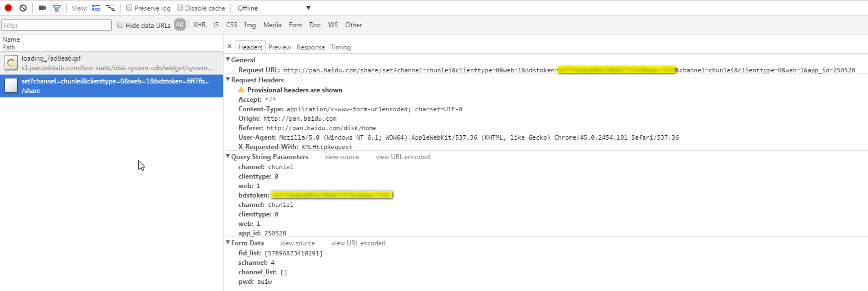Select the loading_7ad8ea6.gif request row
The image size is (868, 291).
coord(111,63)
